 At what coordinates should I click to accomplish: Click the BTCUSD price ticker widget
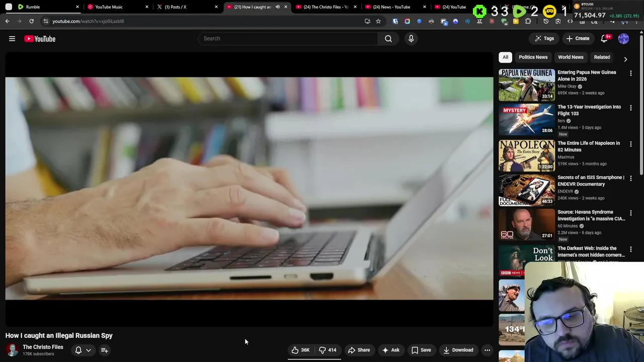(608, 11)
